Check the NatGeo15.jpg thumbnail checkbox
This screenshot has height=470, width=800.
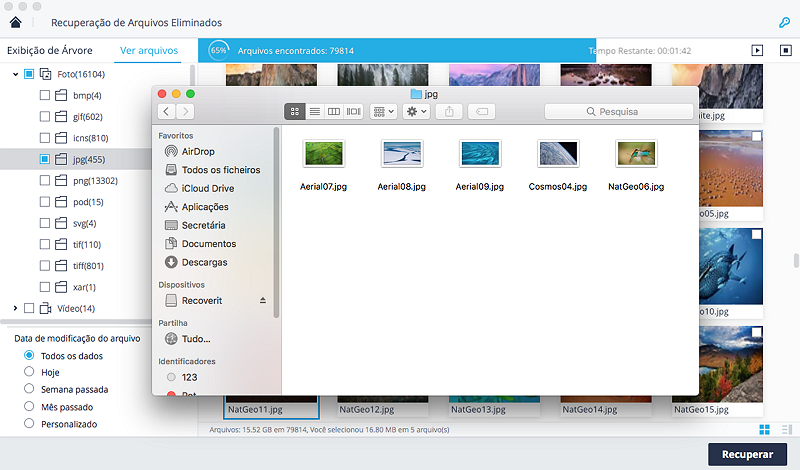pyautogui.click(x=757, y=332)
